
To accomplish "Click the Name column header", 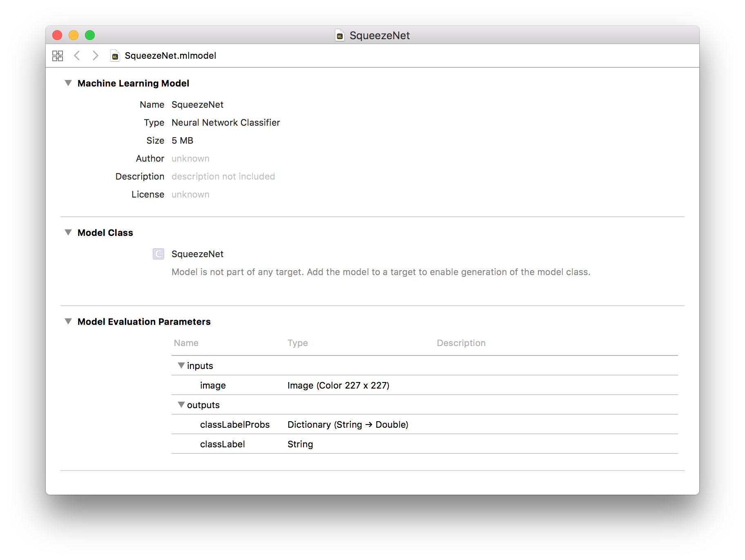I will pyautogui.click(x=186, y=343).
